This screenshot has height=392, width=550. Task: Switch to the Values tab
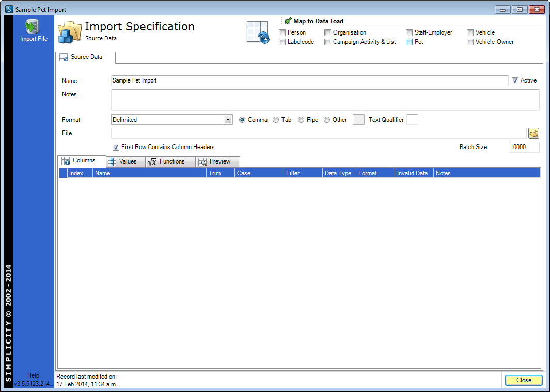125,161
